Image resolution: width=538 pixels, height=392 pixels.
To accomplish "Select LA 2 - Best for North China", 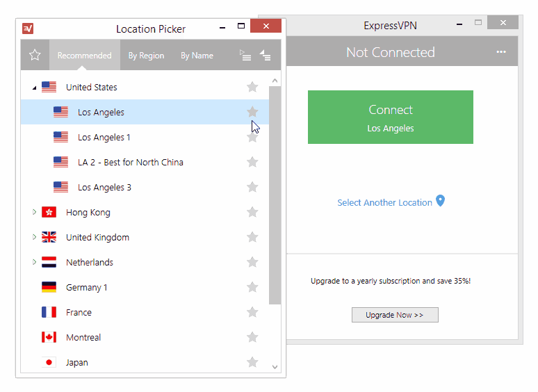I will 130,163.
